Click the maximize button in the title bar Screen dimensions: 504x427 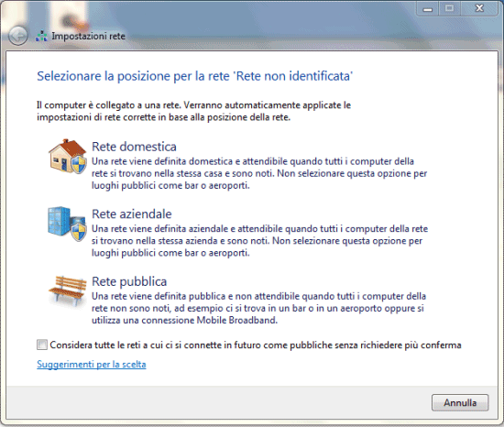point(449,8)
